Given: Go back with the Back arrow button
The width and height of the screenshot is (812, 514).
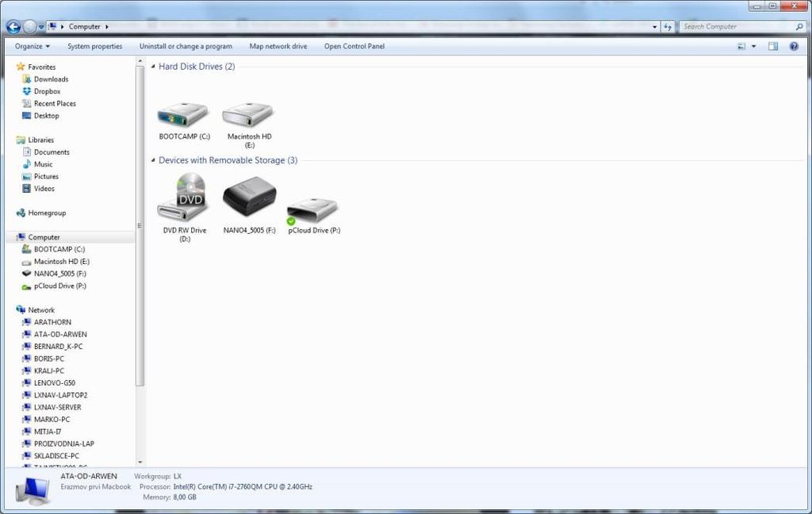Looking at the screenshot, I should (13, 26).
